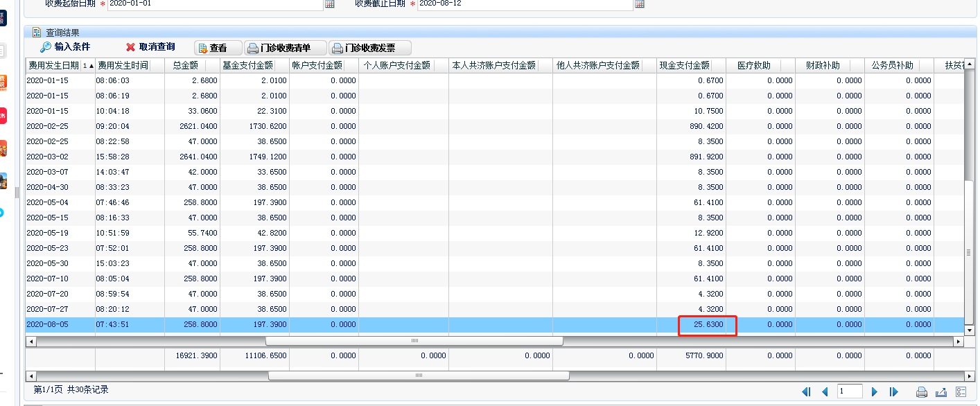The height and width of the screenshot is (406, 980).
Task: Click the 收费截止日期 date input field
Action: pos(525,3)
